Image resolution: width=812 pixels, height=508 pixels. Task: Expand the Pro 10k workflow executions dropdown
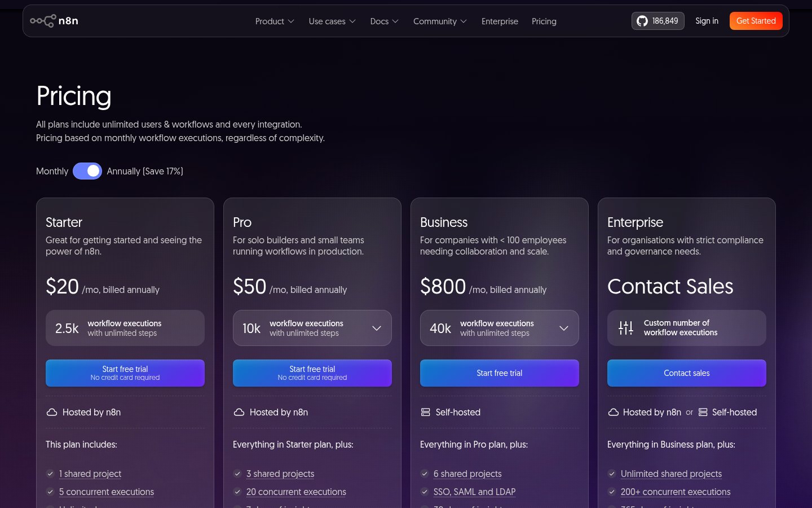(312, 328)
